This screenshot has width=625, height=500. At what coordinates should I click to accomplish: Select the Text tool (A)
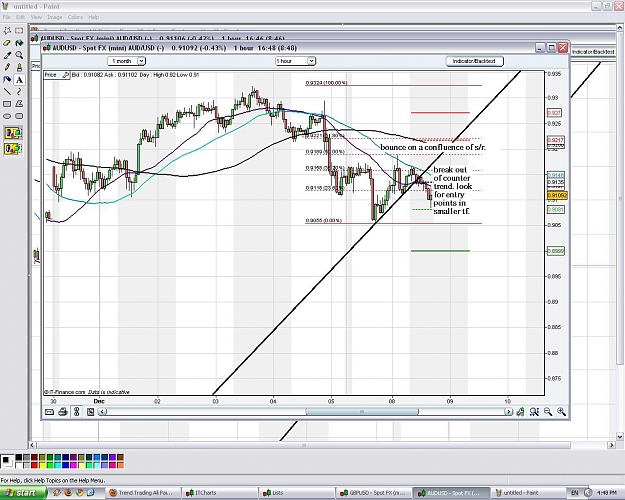click(x=19, y=79)
